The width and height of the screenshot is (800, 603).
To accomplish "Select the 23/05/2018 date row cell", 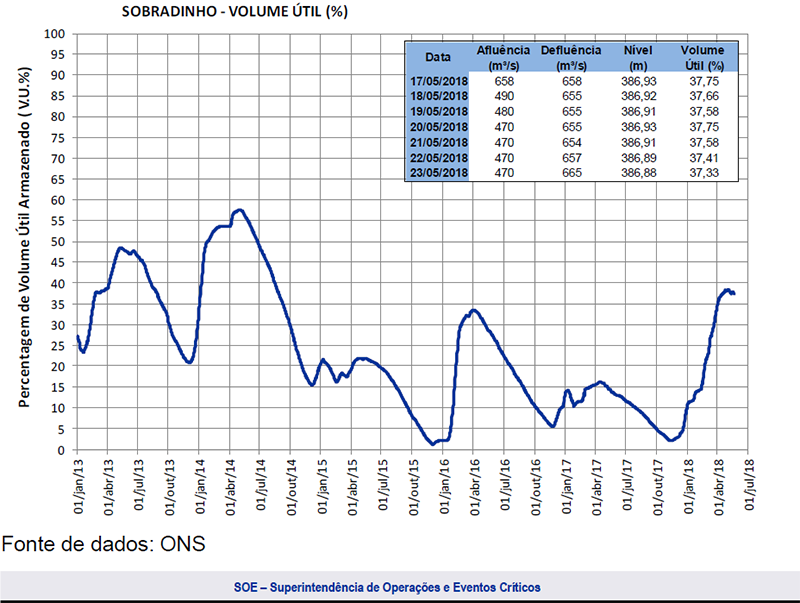I will click(437, 173).
